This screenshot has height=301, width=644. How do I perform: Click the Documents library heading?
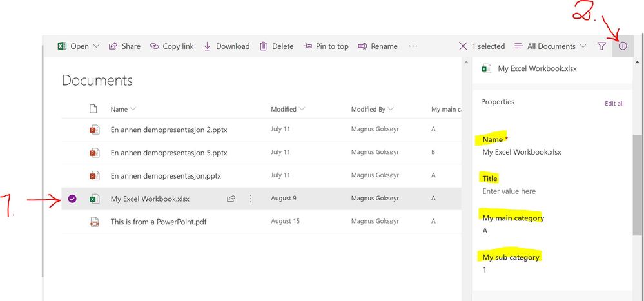(x=97, y=80)
